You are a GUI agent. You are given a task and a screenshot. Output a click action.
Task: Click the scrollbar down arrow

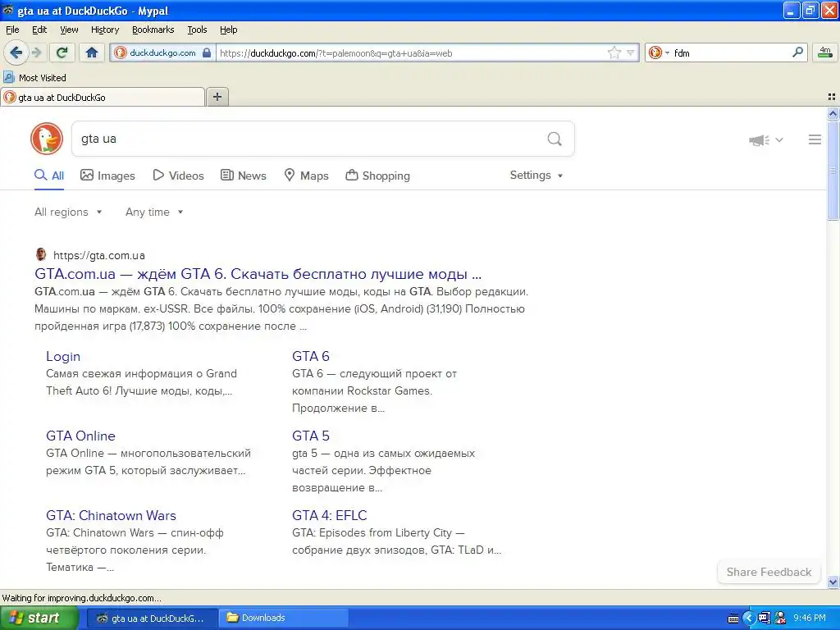point(833,582)
